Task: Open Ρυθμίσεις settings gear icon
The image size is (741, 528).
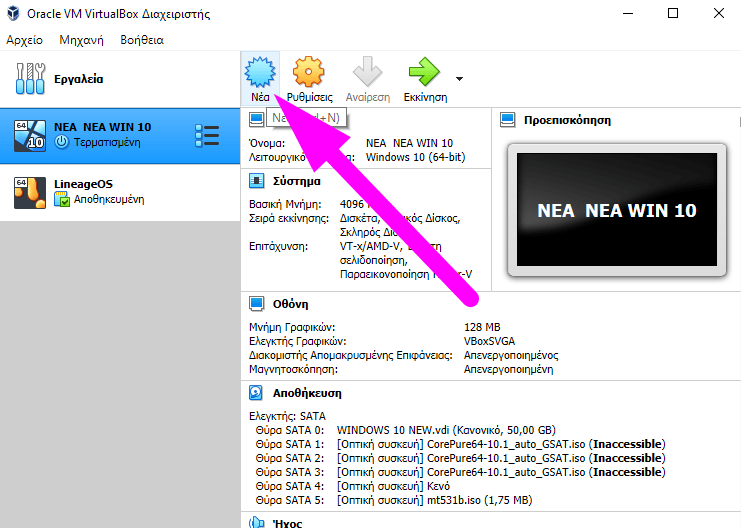Action: point(309,72)
